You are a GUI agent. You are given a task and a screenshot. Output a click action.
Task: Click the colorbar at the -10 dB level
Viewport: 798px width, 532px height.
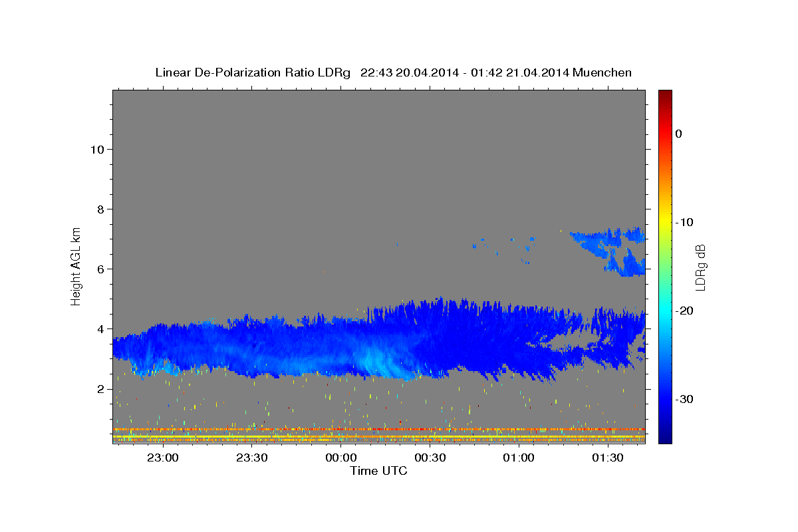[x=664, y=222]
